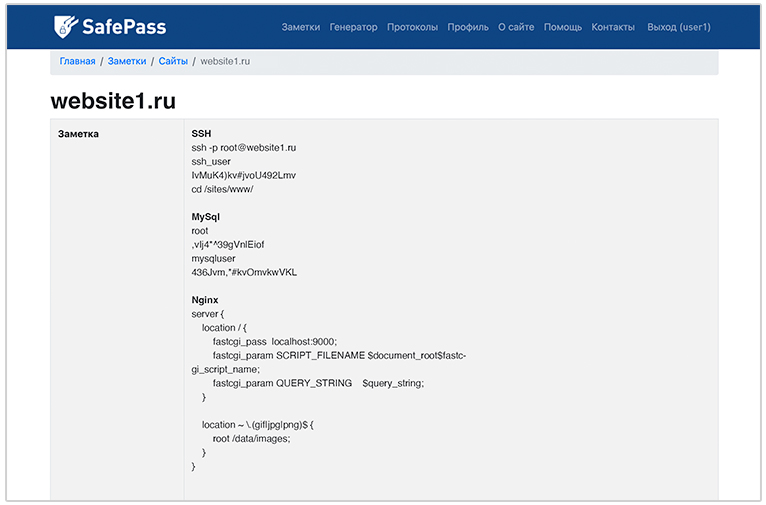Viewport: 766px width, 505px height.
Task: Select the О сайте menu item
Action: coord(516,27)
